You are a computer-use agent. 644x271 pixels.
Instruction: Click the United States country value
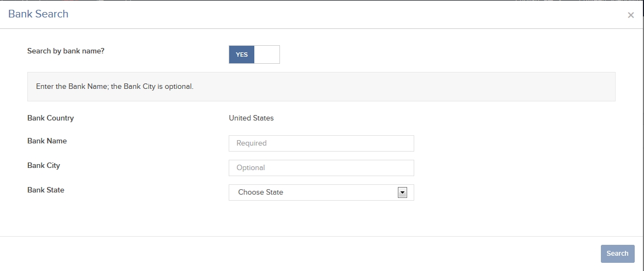251,118
